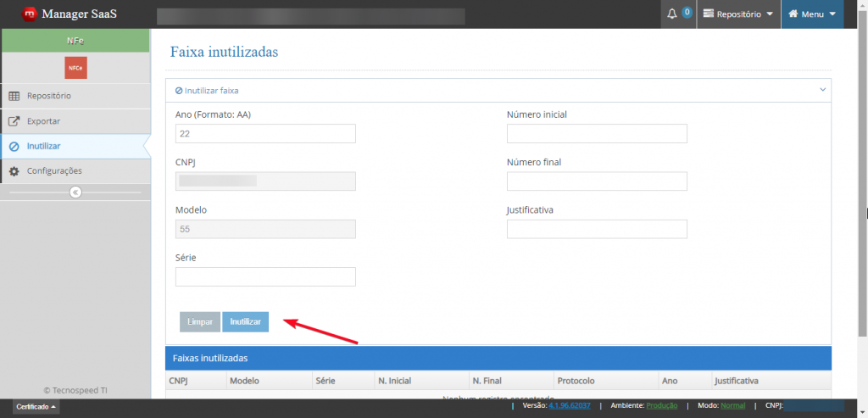Viewport: 868px width, 418px height.
Task: Focus the Ano (Formato: AA) field
Action: click(x=265, y=133)
